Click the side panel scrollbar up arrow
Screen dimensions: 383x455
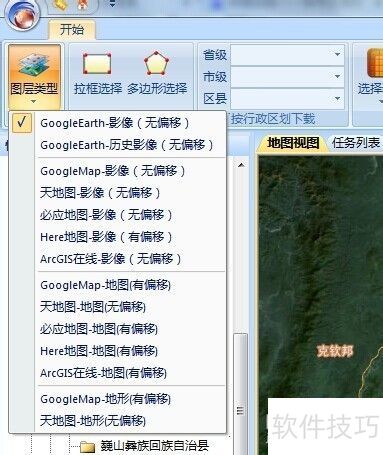tap(241, 165)
